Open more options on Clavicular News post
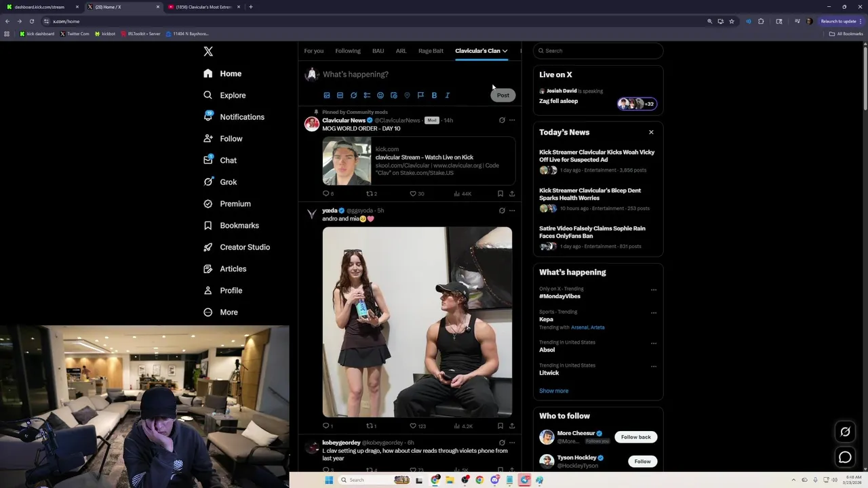 (512, 121)
